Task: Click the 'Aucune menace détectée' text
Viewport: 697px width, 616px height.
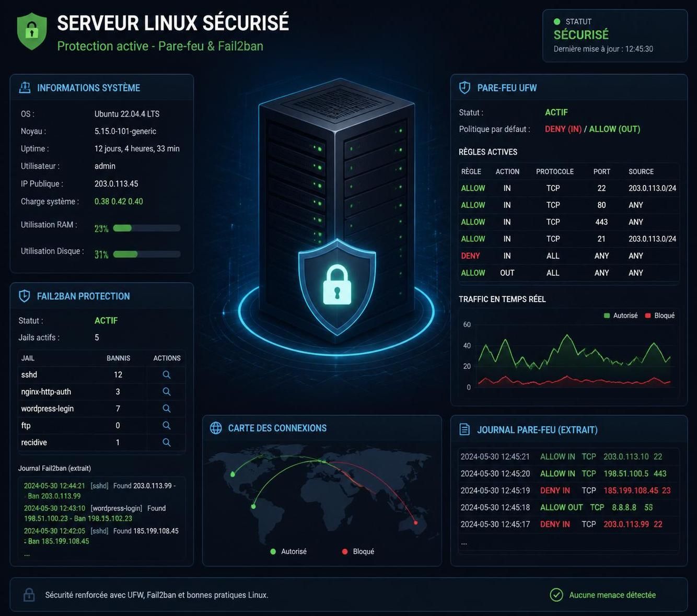Action: (612, 595)
